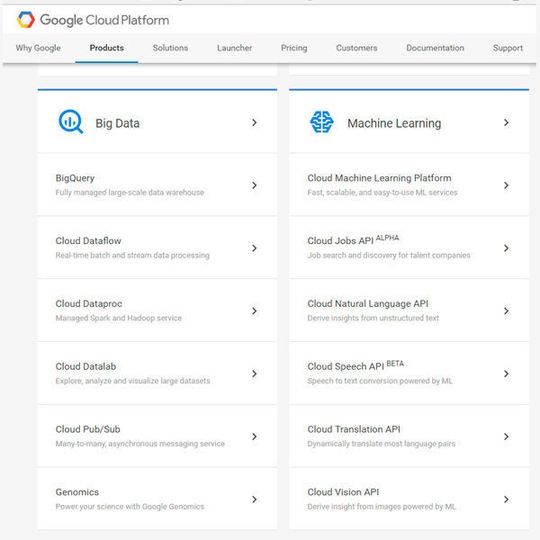
Task: Click 'Speech to text conversion powered by ML'
Action: click(x=380, y=381)
